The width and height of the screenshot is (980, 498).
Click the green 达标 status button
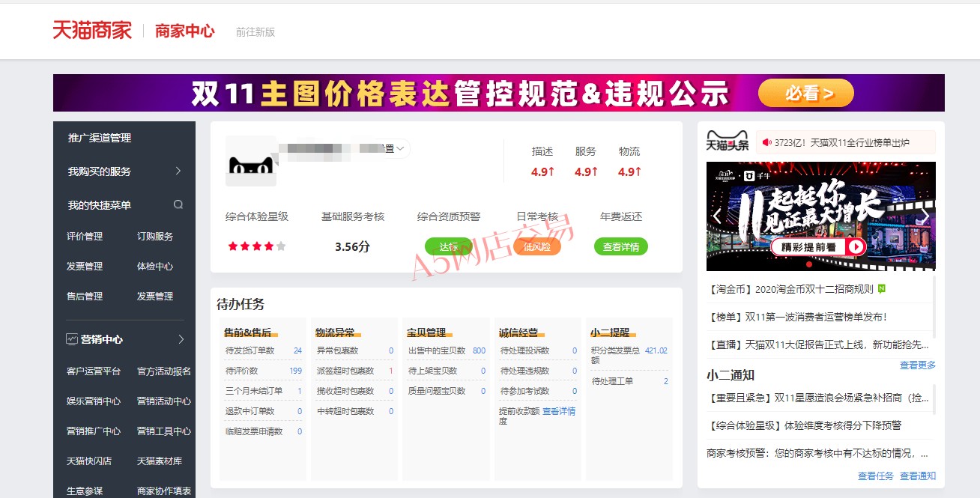pos(449,246)
